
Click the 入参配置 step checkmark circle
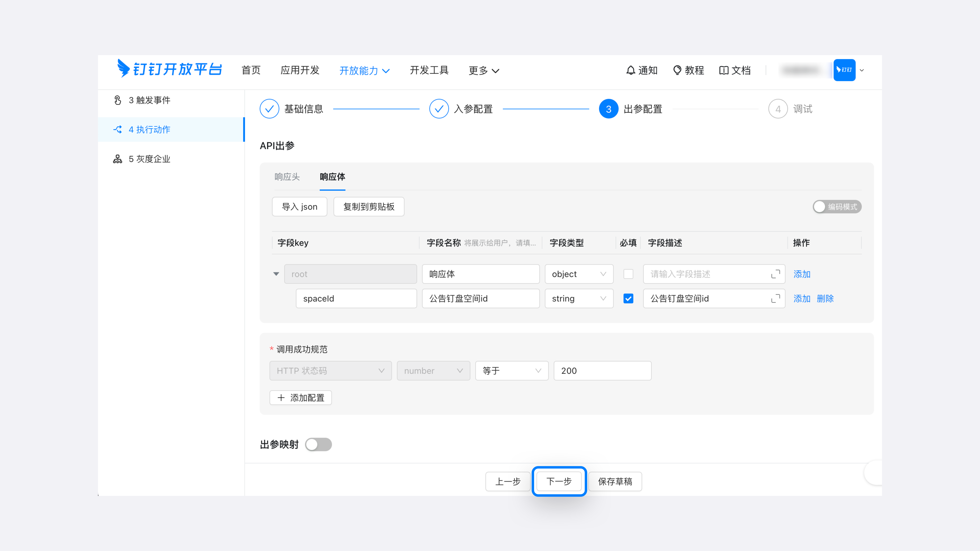439,109
